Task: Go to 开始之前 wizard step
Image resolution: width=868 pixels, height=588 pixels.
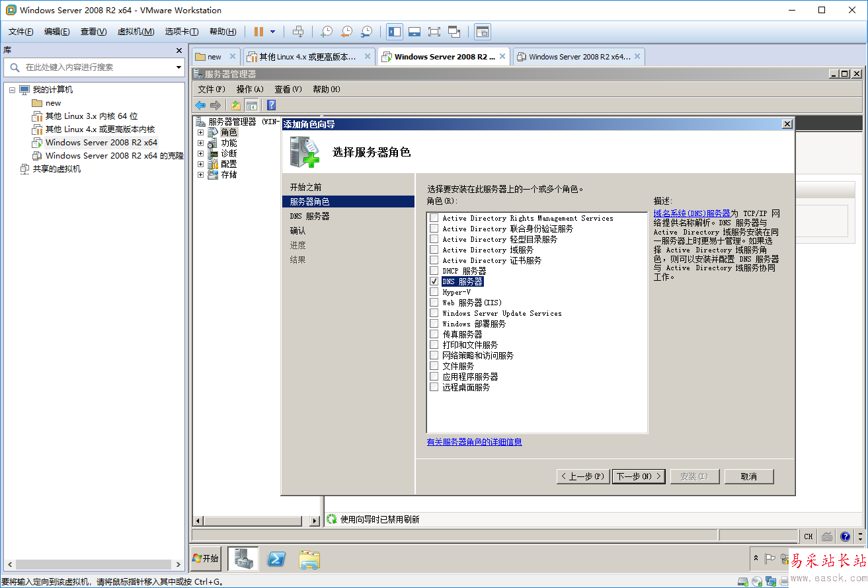Action: coord(306,188)
